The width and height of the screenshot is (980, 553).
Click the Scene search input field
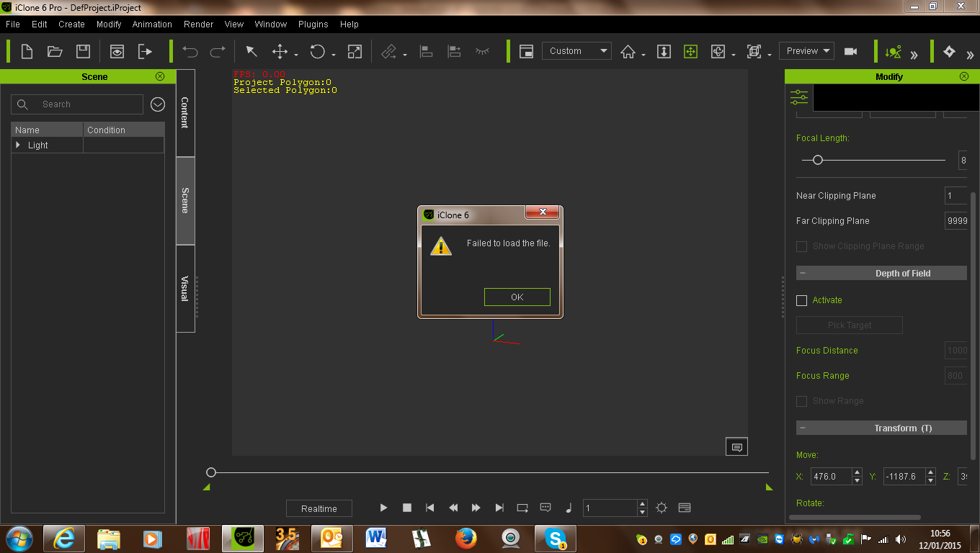78,104
